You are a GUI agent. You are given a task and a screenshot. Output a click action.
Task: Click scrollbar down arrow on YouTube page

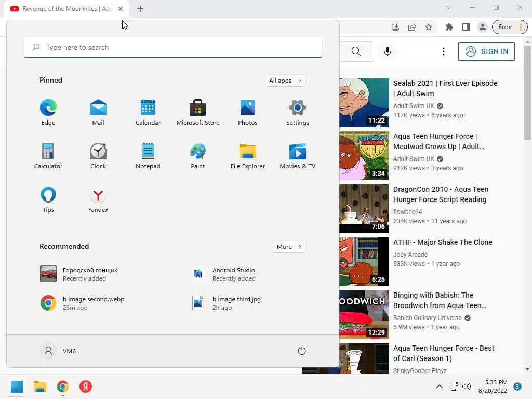527,369
